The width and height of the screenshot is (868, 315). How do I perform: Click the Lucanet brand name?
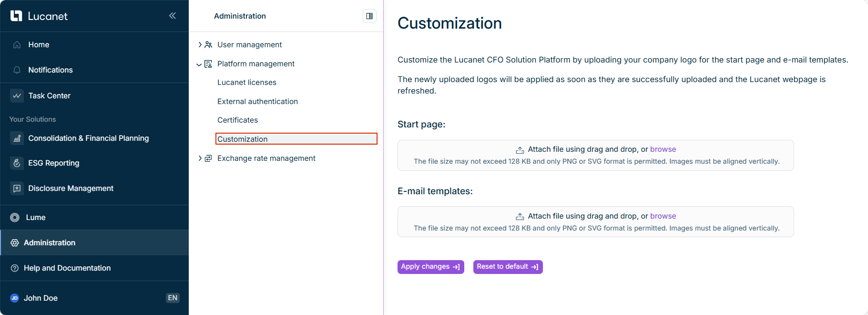[x=48, y=16]
